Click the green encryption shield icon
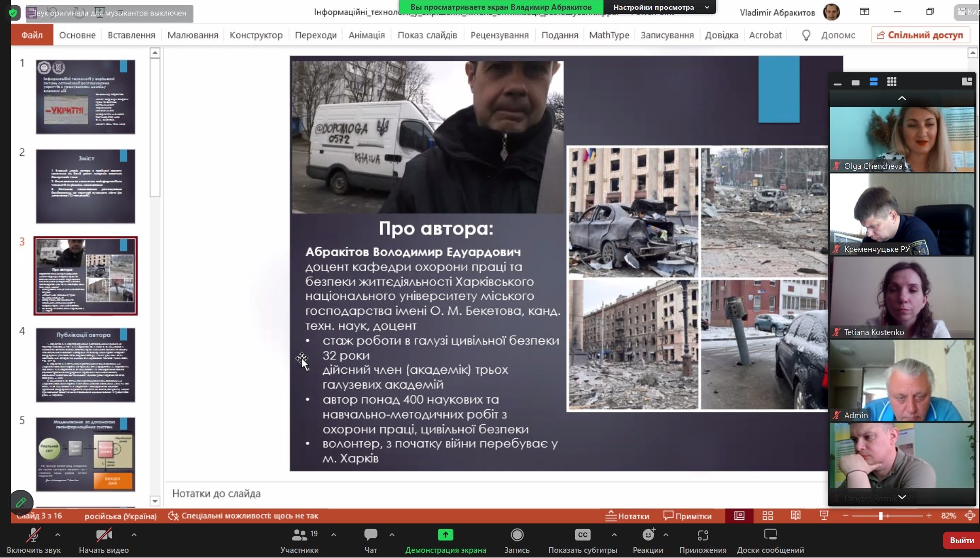 [x=13, y=13]
